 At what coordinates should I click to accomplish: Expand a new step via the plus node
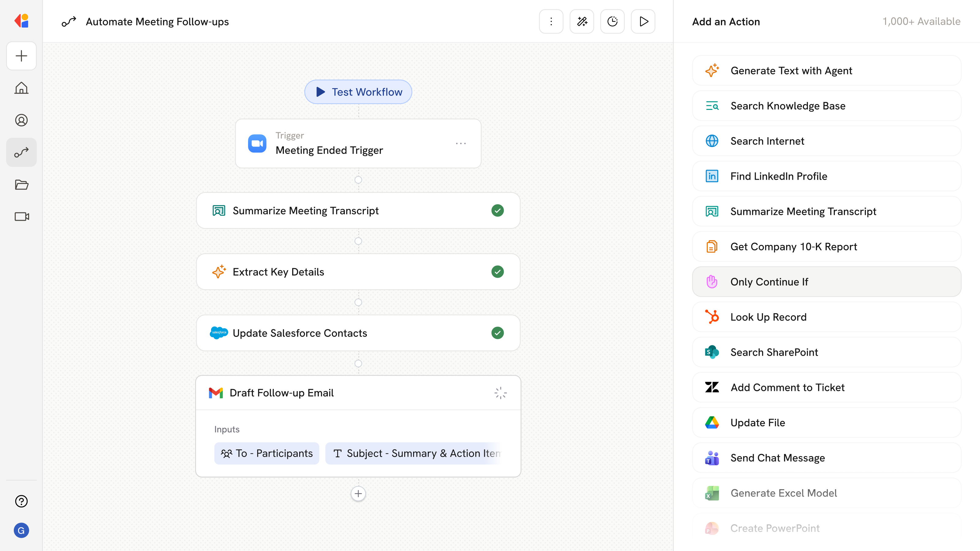point(358,493)
